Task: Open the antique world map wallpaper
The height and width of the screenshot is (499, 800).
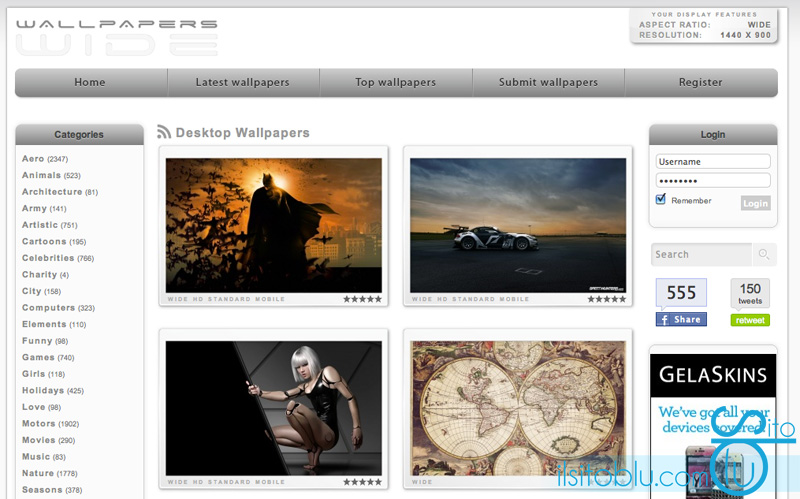Action: (x=518, y=408)
